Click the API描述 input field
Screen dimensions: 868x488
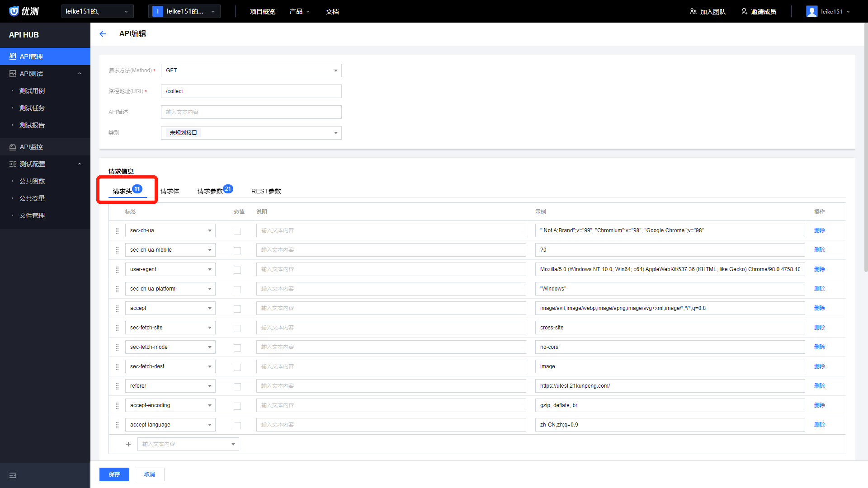[x=251, y=112]
